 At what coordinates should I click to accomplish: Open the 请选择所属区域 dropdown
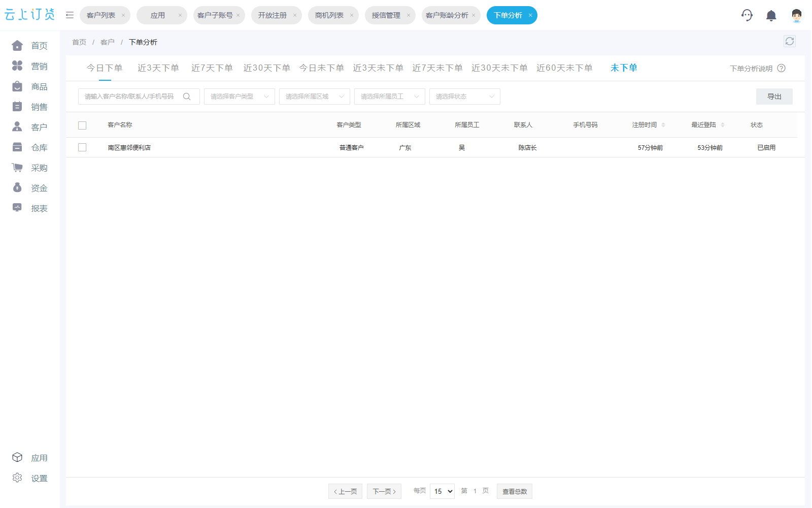point(315,97)
